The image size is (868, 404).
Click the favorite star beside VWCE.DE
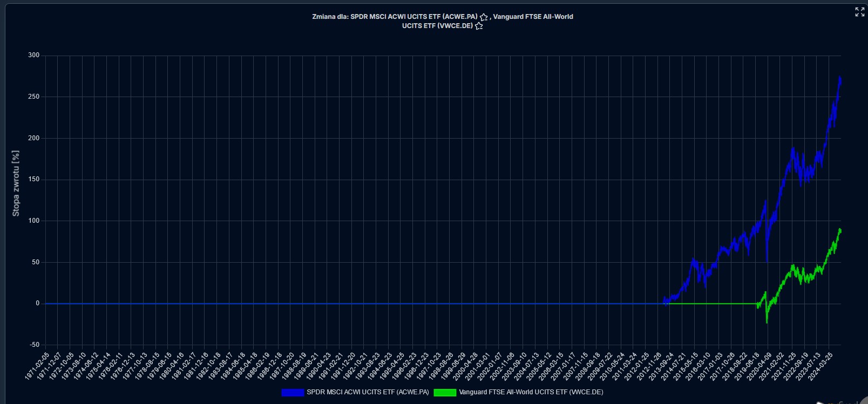coord(479,26)
